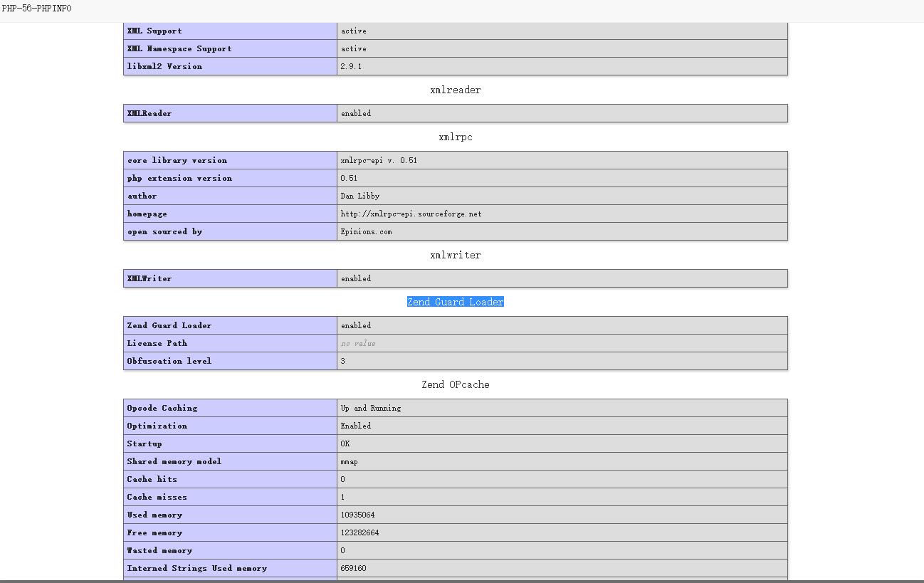Click the mmap value
This screenshot has height=583, width=924.
(350, 461)
